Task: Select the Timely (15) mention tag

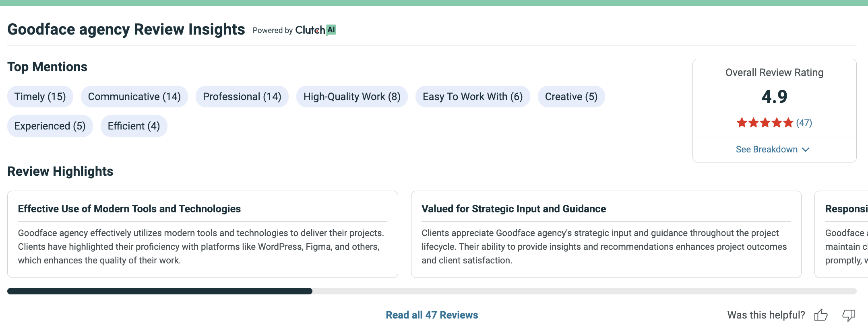Action: 40,97
